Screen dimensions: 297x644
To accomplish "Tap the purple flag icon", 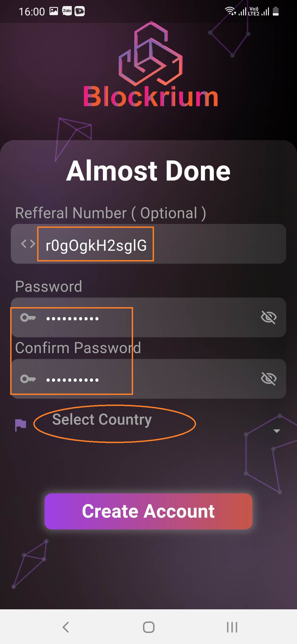I will 21,425.
